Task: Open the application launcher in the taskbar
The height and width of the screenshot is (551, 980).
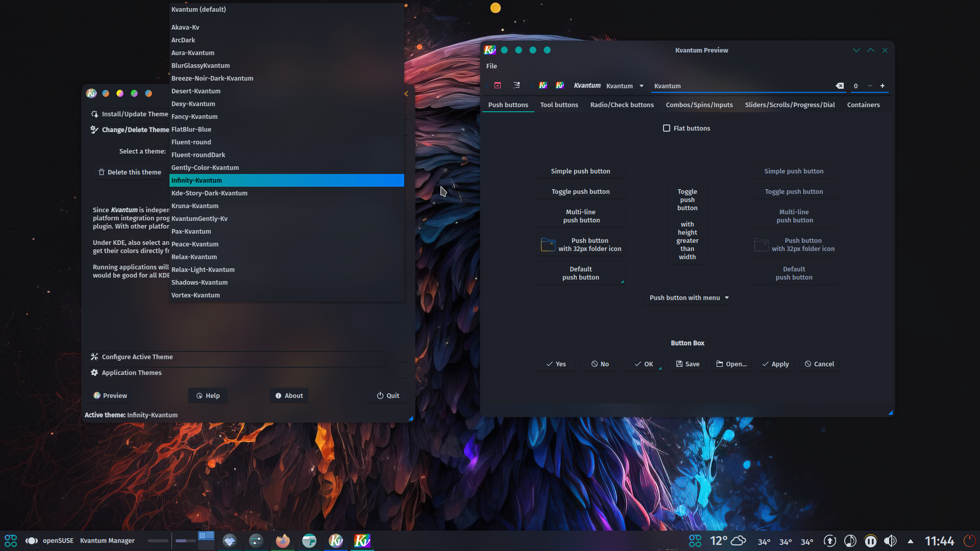Action: tap(11, 541)
